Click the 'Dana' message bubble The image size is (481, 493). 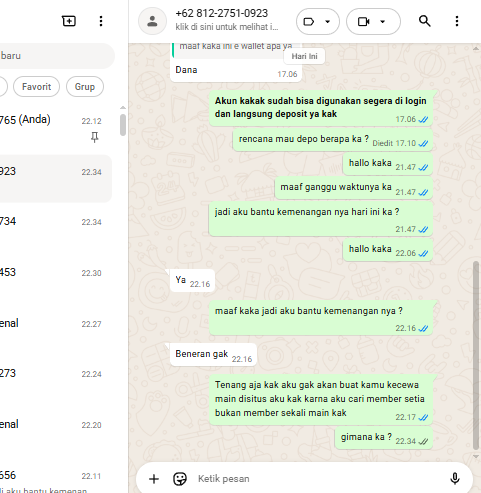pos(236,70)
